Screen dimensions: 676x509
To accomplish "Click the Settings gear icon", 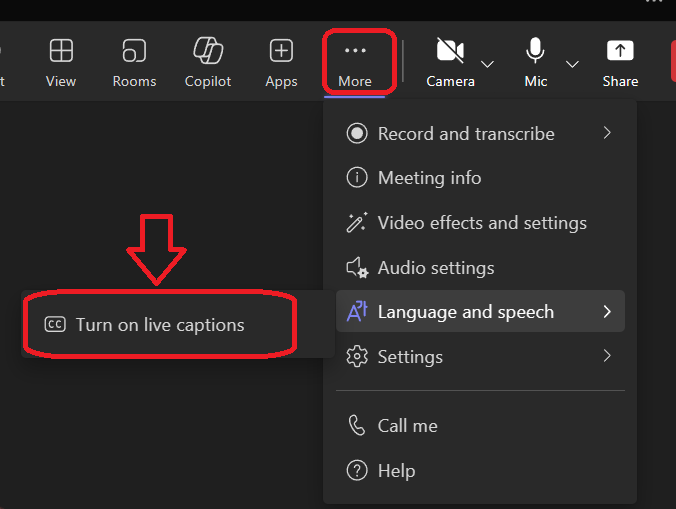I will 357,356.
